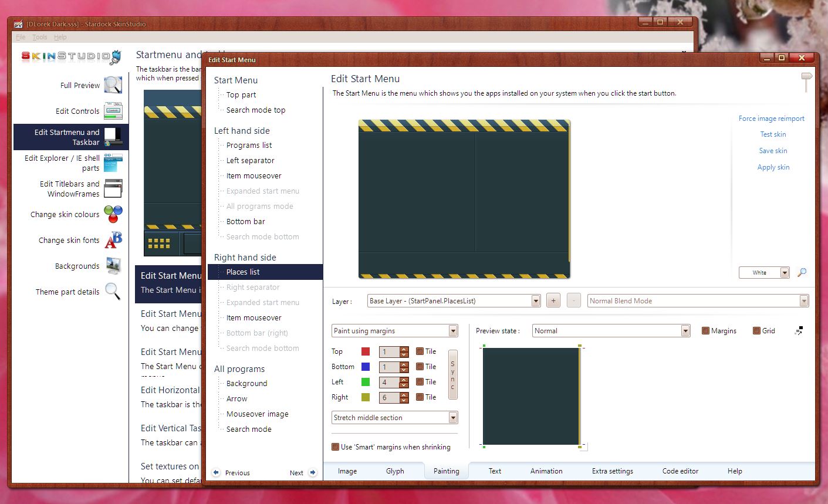Click the Places list image preview
828x504 pixels.
click(532, 397)
